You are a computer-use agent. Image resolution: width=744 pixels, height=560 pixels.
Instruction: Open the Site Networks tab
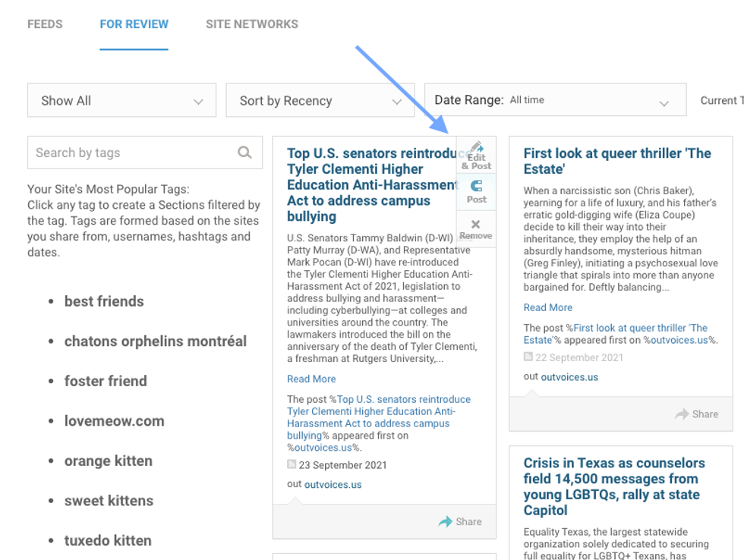pos(252,24)
